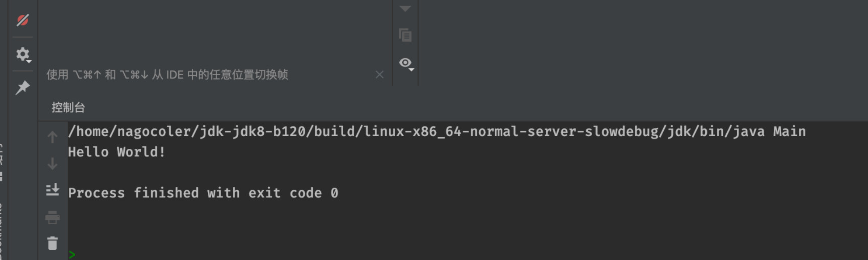
Task: Switch to the 控制台 tab
Action: pyautogui.click(x=68, y=107)
